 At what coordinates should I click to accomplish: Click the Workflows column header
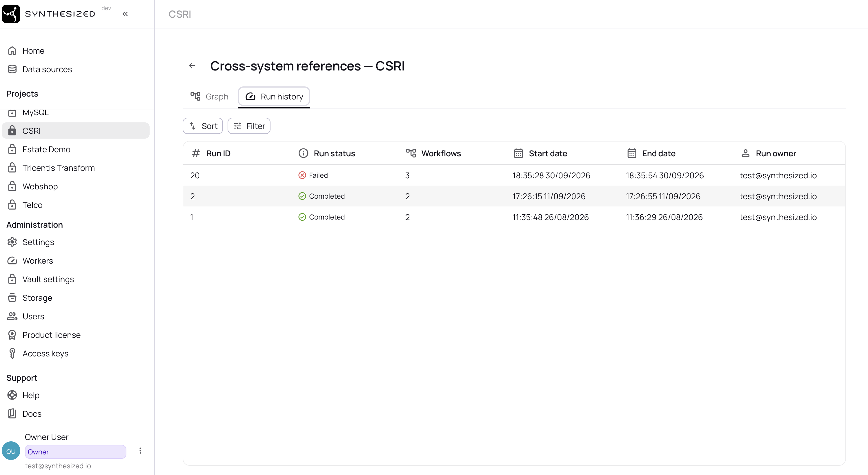tap(433, 153)
